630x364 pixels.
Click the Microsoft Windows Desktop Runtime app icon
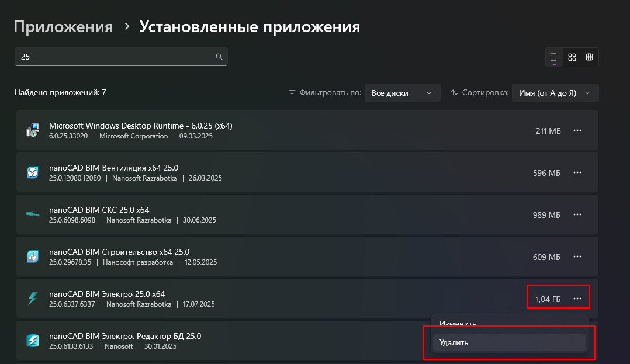(x=33, y=130)
